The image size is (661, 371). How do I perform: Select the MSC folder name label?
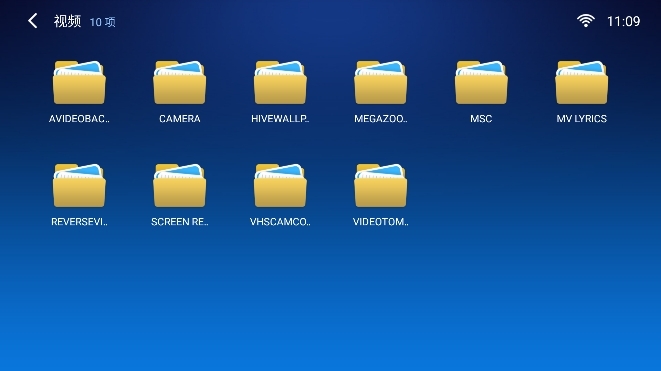(481, 119)
